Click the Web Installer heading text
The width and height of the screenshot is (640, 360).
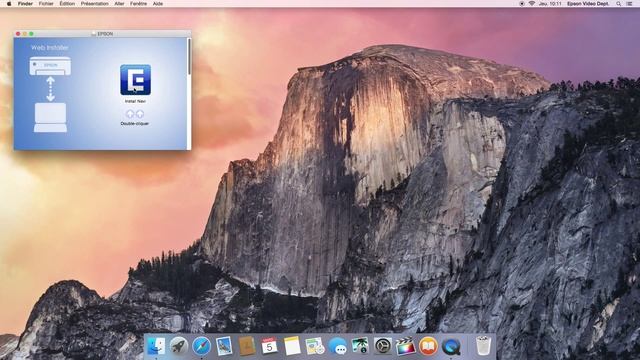pos(50,48)
